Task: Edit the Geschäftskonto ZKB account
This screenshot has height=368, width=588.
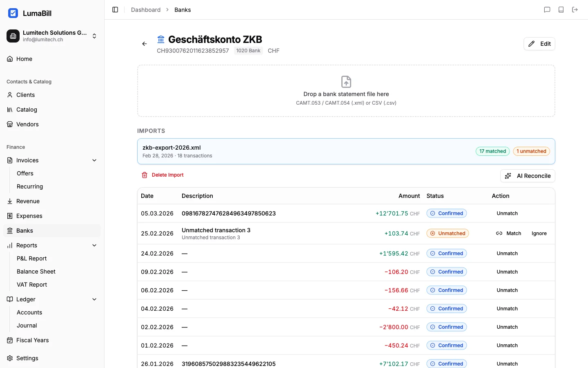Action: tap(539, 44)
